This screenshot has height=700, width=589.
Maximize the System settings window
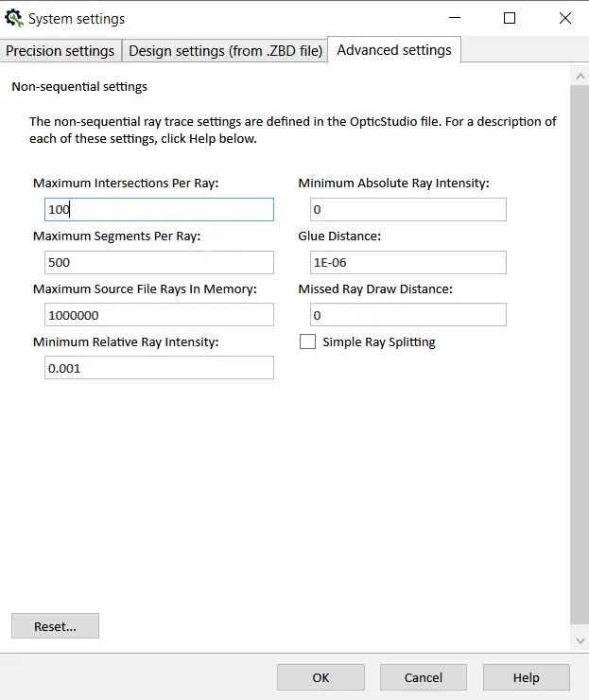coord(510,18)
